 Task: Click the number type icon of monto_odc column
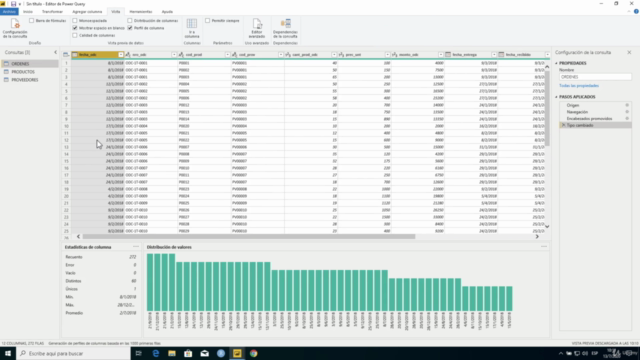pyautogui.click(x=394, y=54)
